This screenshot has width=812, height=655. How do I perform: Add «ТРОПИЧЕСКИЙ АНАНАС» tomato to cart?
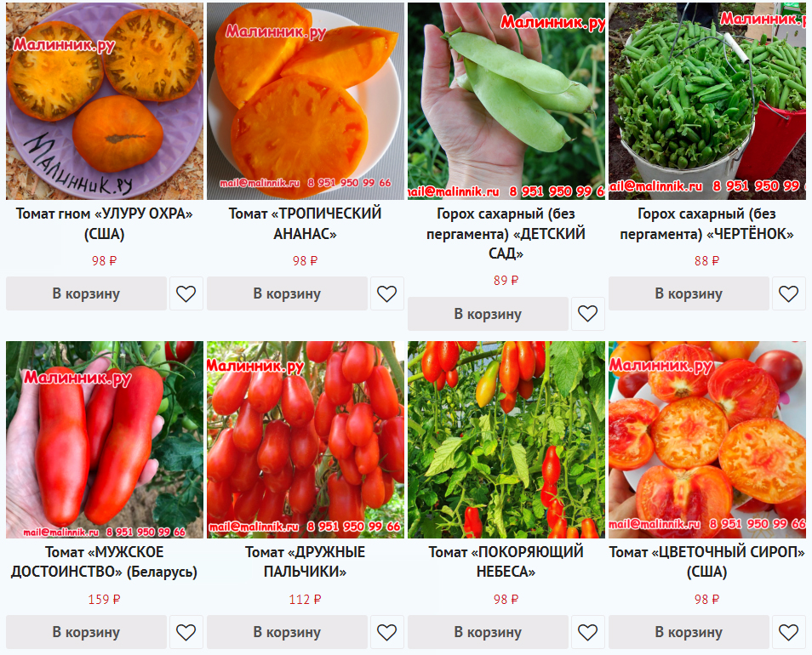(288, 293)
